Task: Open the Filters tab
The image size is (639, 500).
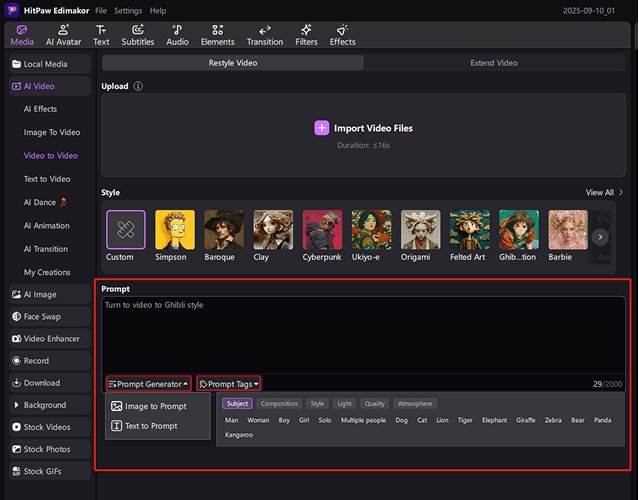Action: pyautogui.click(x=306, y=35)
